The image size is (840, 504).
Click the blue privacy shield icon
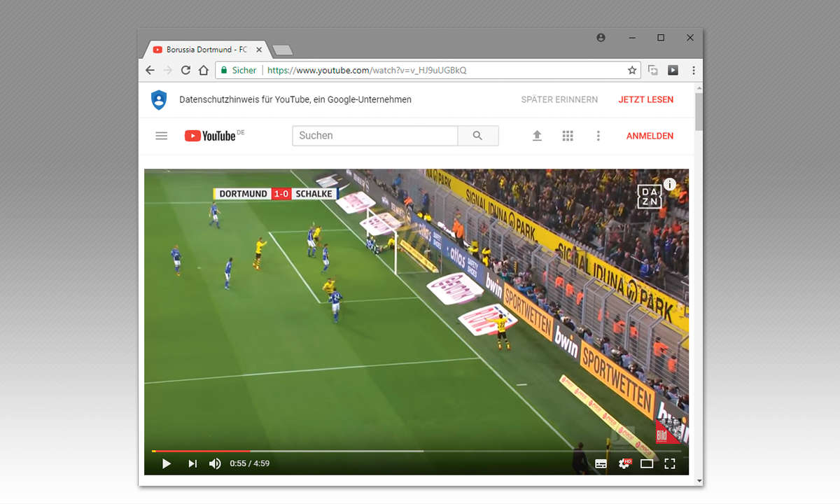[x=159, y=99]
